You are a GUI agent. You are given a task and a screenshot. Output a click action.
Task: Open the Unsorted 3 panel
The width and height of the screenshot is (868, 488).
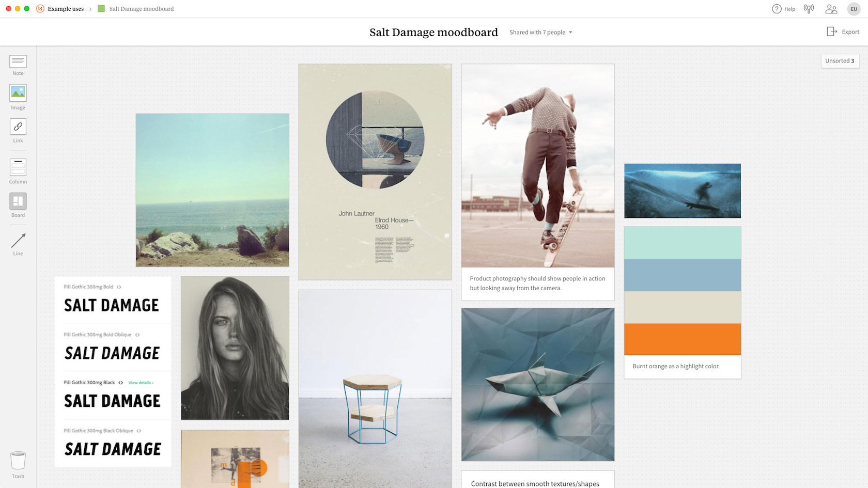(840, 61)
